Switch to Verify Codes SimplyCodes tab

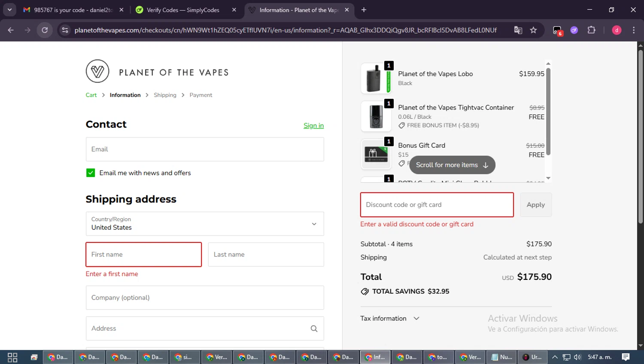tap(185, 10)
